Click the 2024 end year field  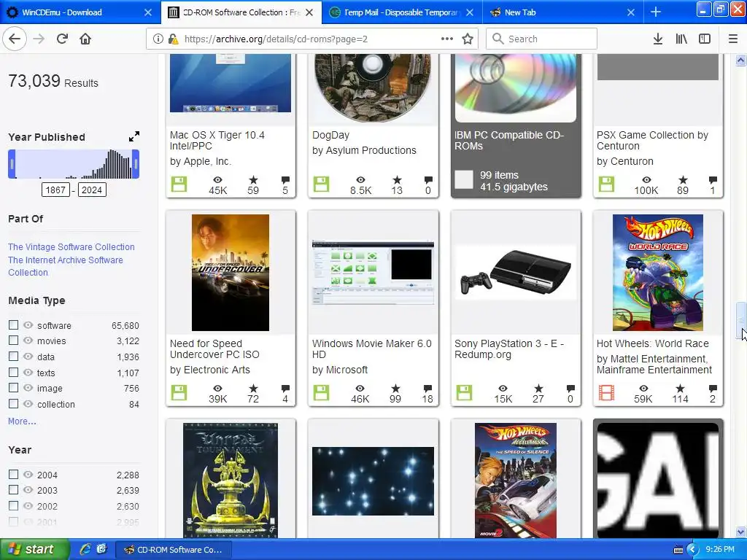point(92,190)
